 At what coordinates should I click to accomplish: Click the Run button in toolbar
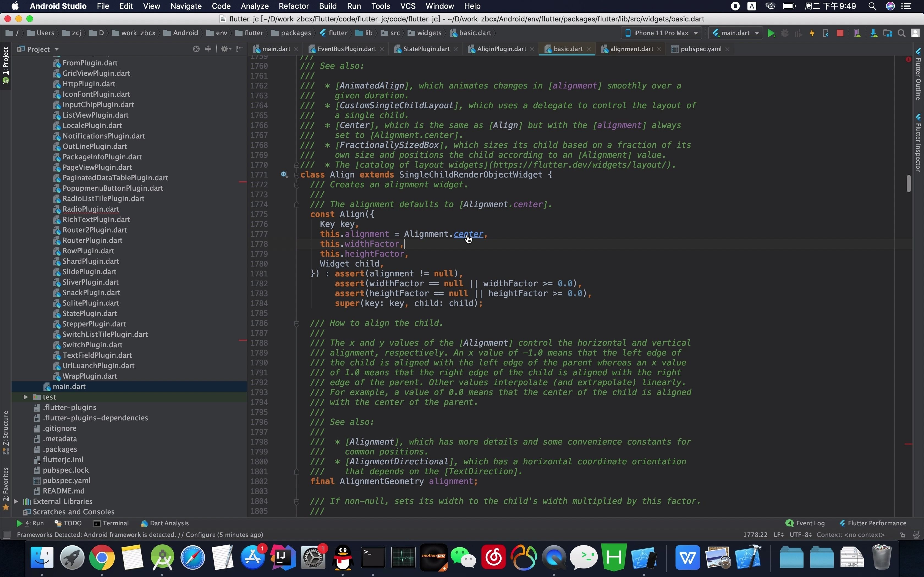click(x=771, y=33)
